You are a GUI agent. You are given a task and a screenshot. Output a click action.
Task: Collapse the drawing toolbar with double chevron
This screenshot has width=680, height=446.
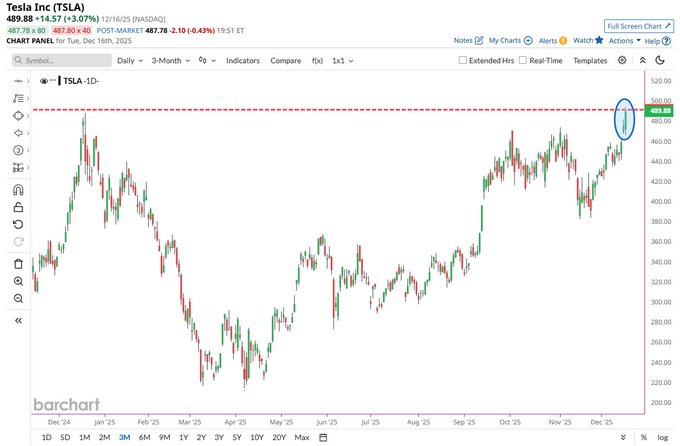coord(18,321)
